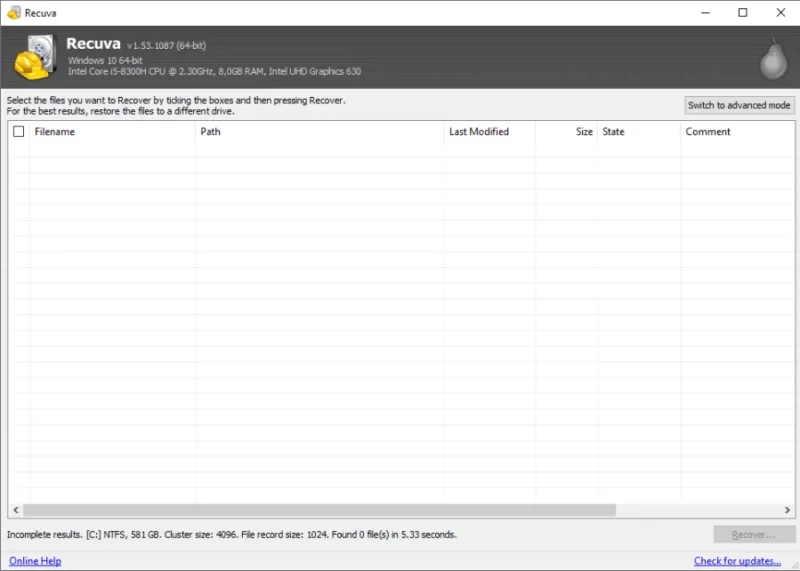Click the Recuva hard drive helmet logo

pos(35,57)
